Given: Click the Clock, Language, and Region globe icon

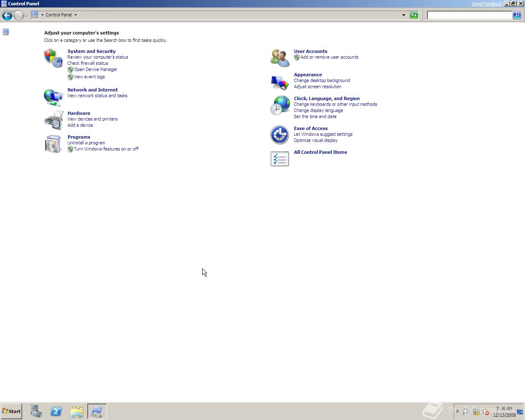Looking at the screenshot, I should click(x=280, y=106).
